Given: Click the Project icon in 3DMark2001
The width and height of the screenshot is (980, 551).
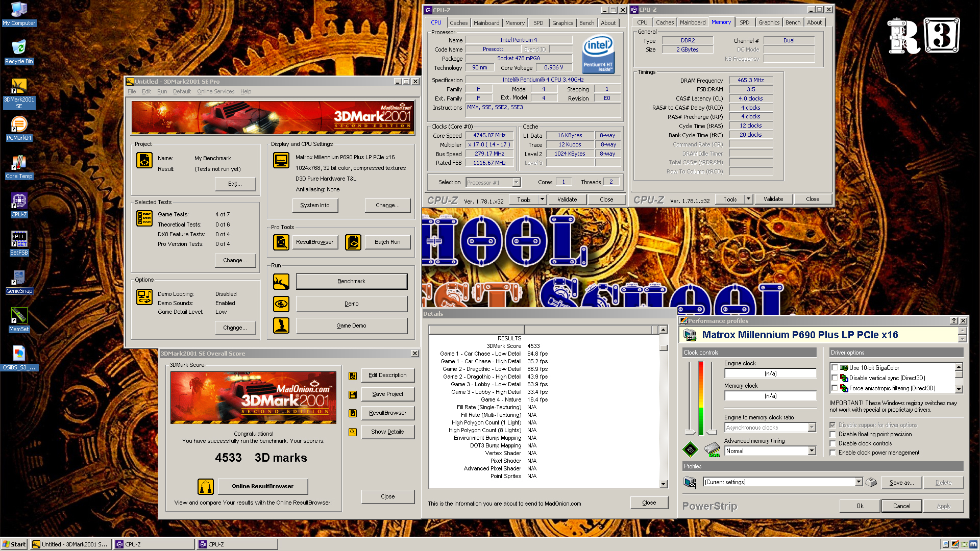Looking at the screenshot, I should (x=144, y=160).
